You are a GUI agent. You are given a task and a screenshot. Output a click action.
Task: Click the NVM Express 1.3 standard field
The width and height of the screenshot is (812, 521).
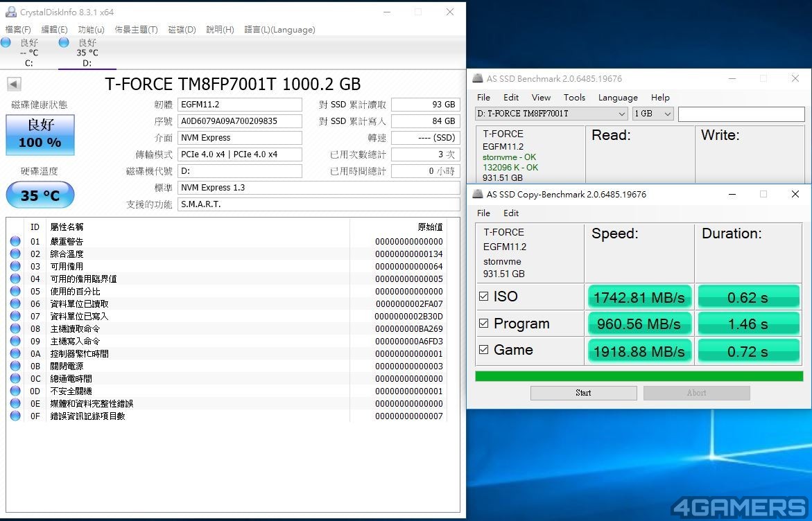(318, 187)
